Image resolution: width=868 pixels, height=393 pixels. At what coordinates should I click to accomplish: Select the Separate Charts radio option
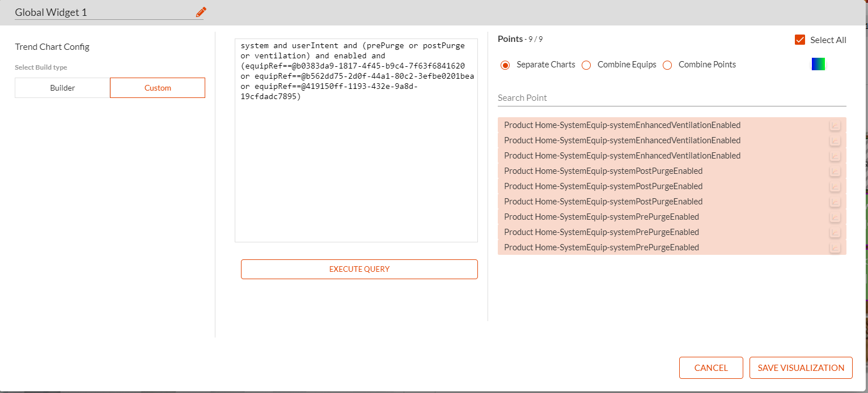click(505, 65)
